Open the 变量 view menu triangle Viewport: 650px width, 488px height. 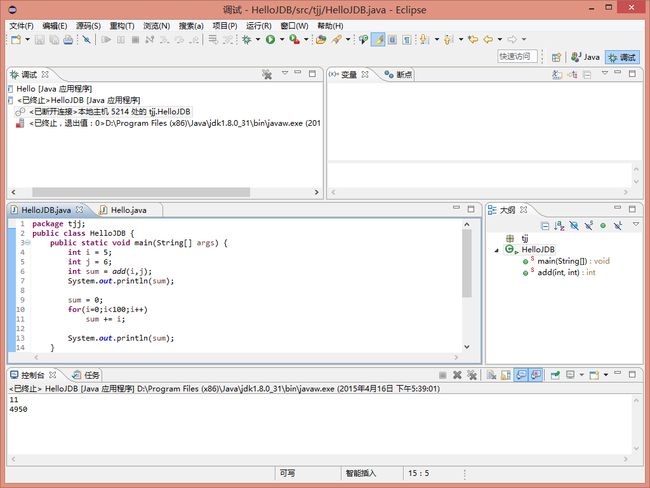pyautogui.click(x=605, y=73)
